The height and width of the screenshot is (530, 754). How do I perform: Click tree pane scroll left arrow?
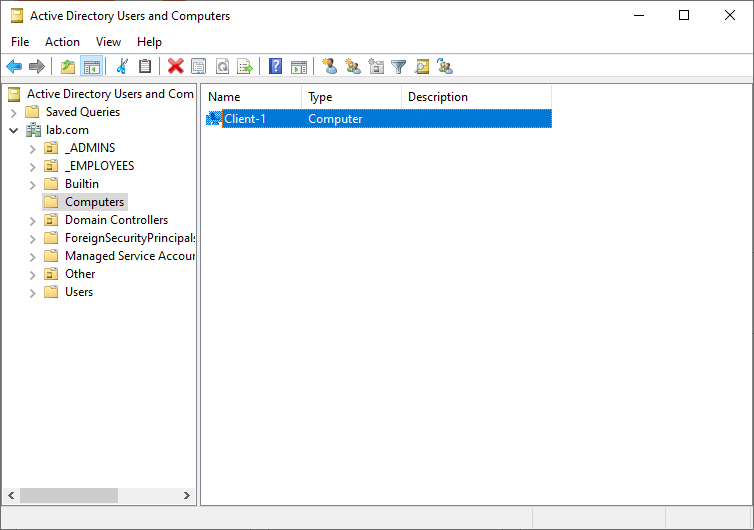click(11, 495)
